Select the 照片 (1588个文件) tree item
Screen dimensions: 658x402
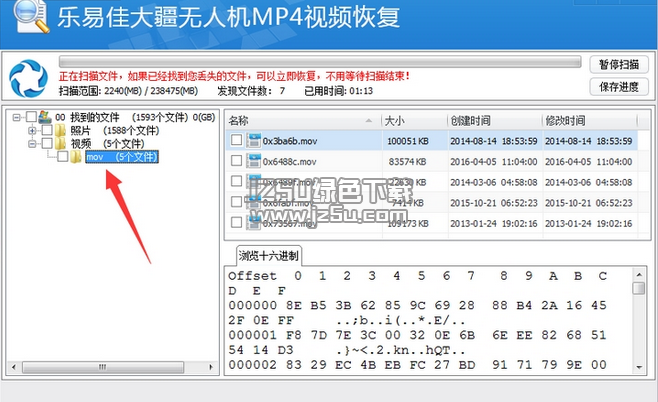pos(115,131)
